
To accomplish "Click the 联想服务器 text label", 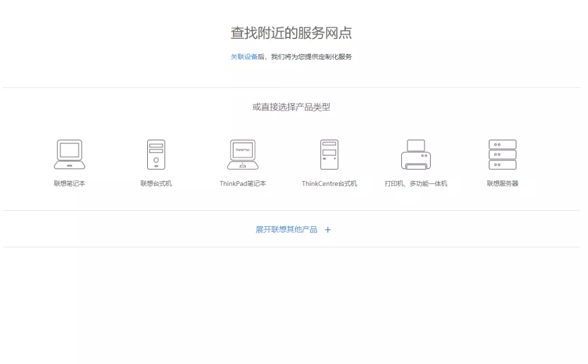I will 502,183.
